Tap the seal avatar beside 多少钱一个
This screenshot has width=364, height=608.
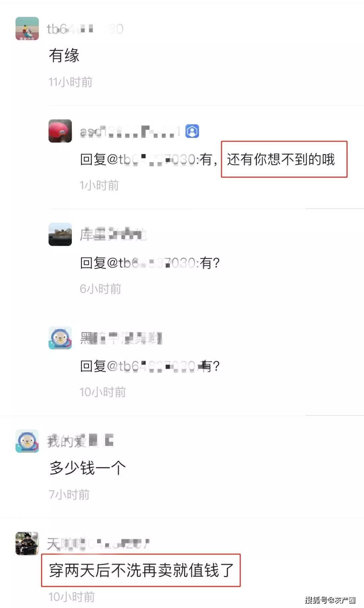(27, 441)
